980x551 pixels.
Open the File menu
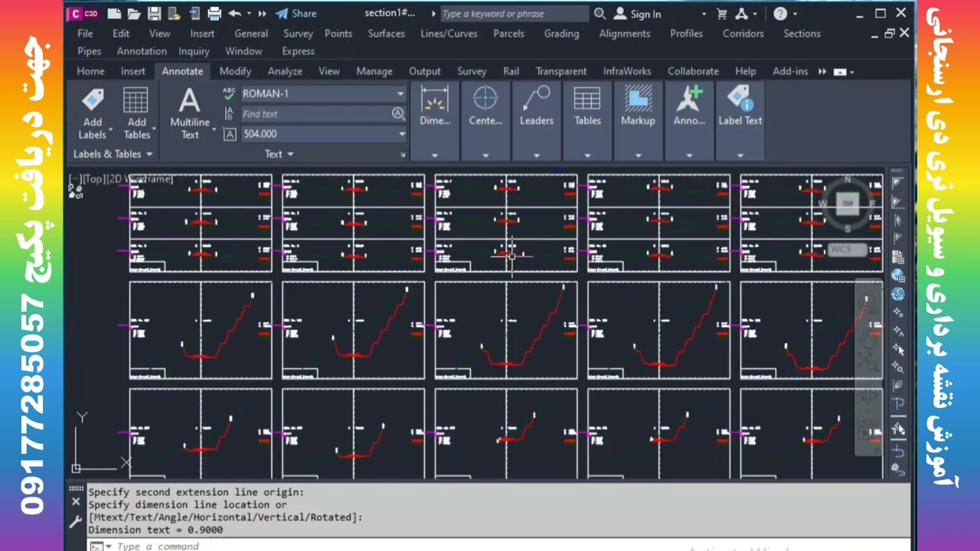point(85,34)
